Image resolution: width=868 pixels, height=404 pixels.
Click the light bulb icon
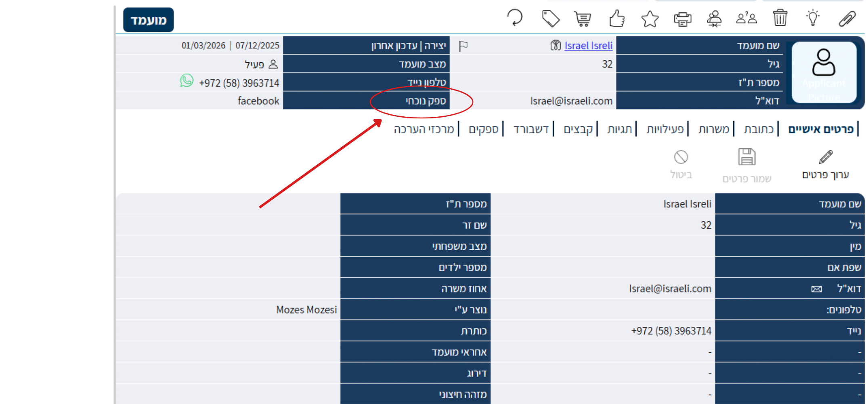pyautogui.click(x=813, y=18)
